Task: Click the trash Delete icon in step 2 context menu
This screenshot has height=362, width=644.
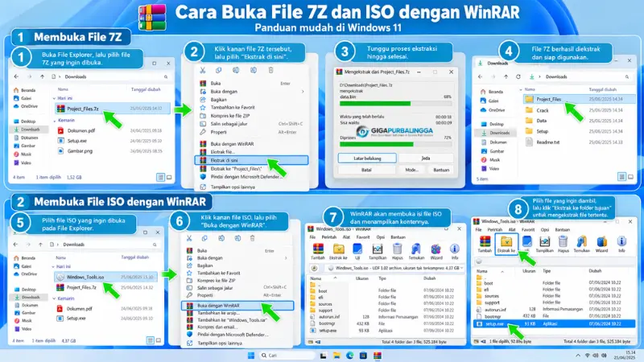Action: tap(270, 70)
